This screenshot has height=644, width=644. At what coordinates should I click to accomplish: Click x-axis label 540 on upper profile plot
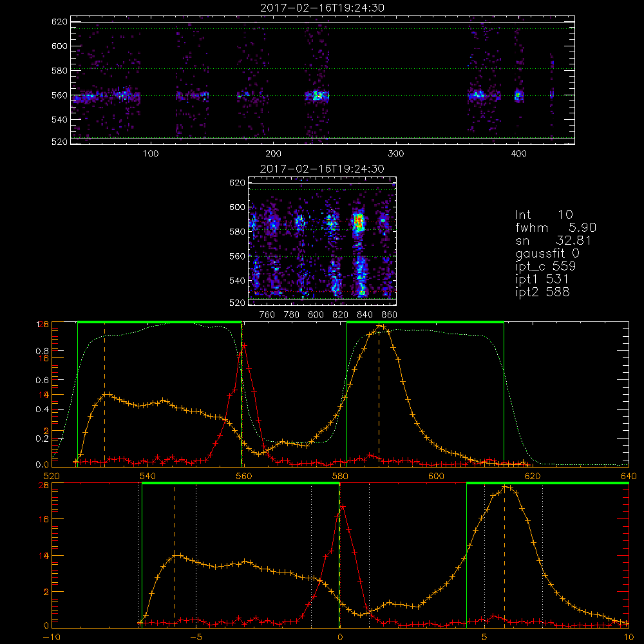coord(147,476)
